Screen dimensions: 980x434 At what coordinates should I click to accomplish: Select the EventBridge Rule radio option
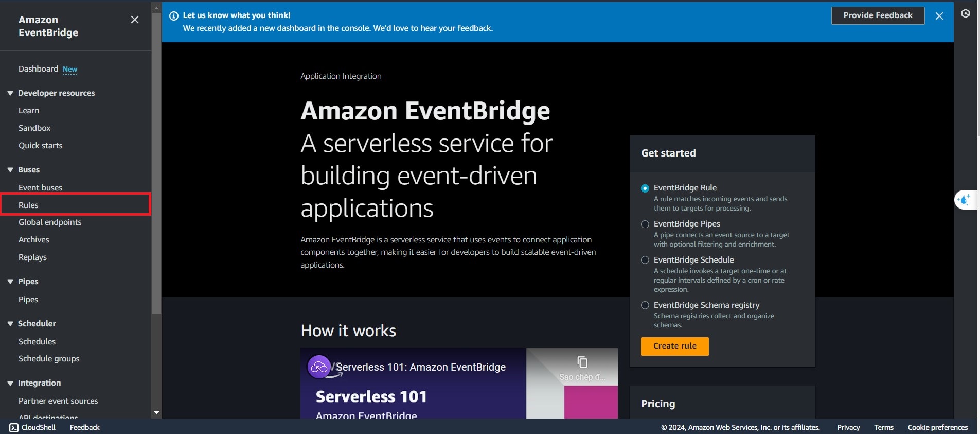click(x=645, y=188)
